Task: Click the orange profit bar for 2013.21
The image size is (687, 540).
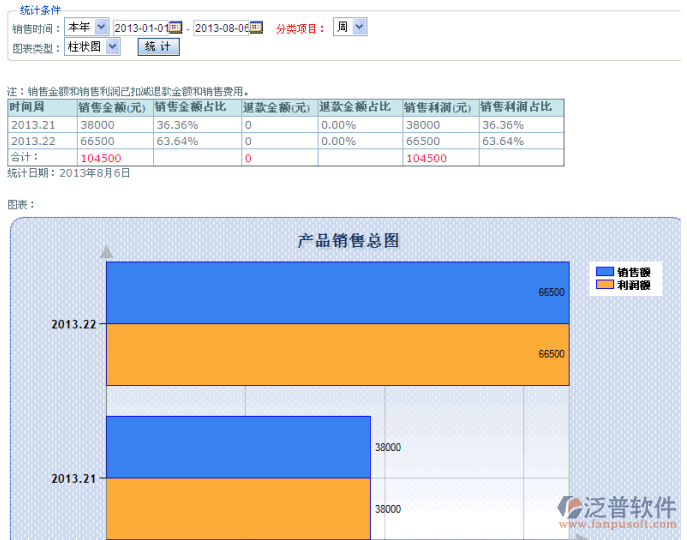Action: point(238,509)
